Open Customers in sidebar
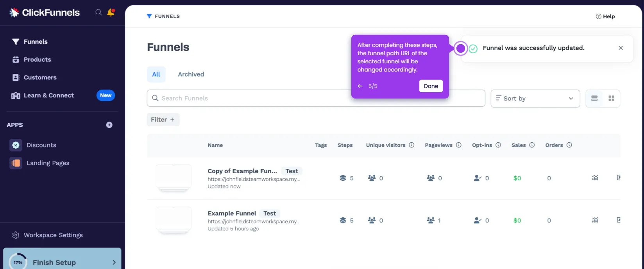The width and height of the screenshot is (644, 269). [x=40, y=77]
